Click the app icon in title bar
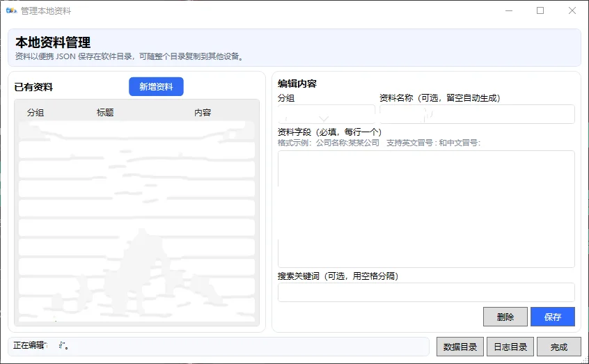 11,10
